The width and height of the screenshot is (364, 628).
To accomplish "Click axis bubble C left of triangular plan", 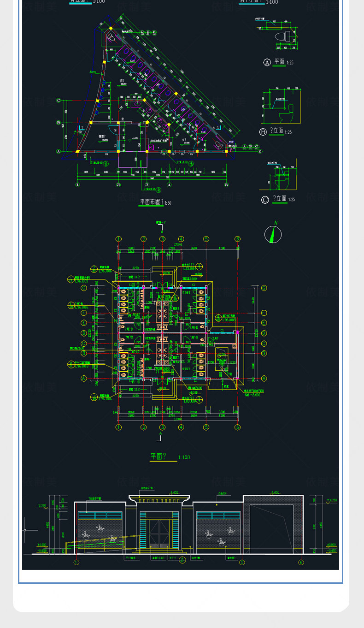I will click(x=59, y=100).
